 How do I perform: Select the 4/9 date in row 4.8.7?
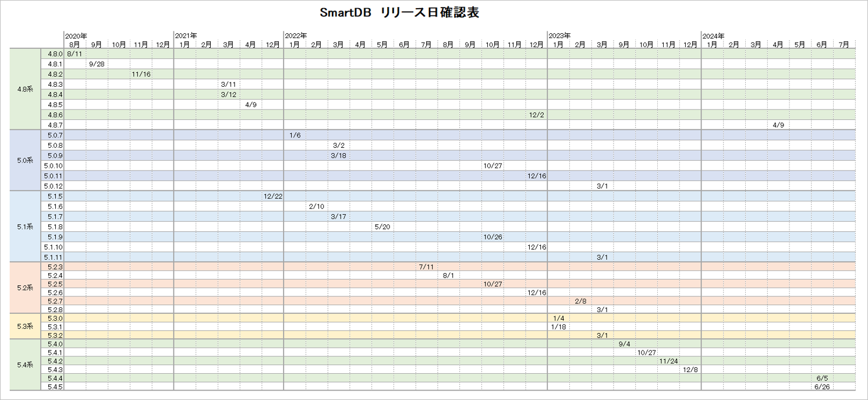point(778,125)
